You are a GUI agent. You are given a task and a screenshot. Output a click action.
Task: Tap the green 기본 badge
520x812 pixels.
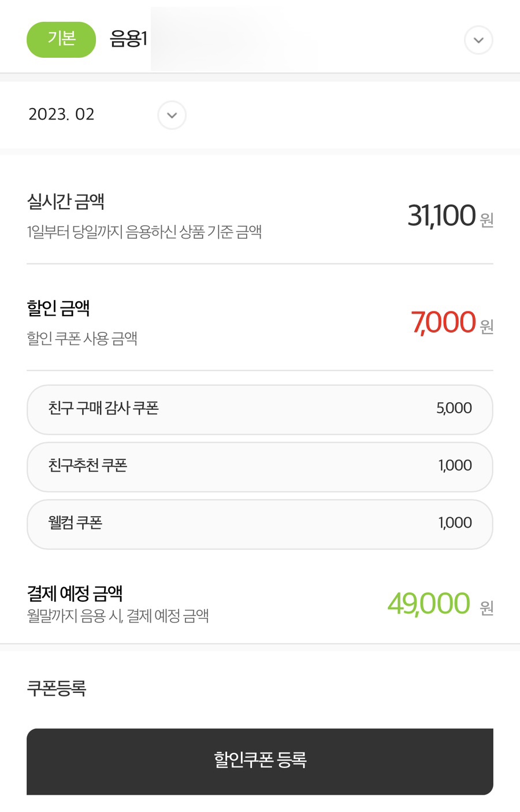click(x=61, y=39)
